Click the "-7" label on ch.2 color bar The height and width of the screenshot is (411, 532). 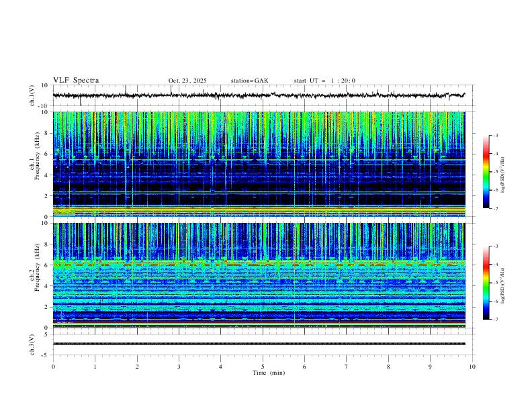click(495, 319)
